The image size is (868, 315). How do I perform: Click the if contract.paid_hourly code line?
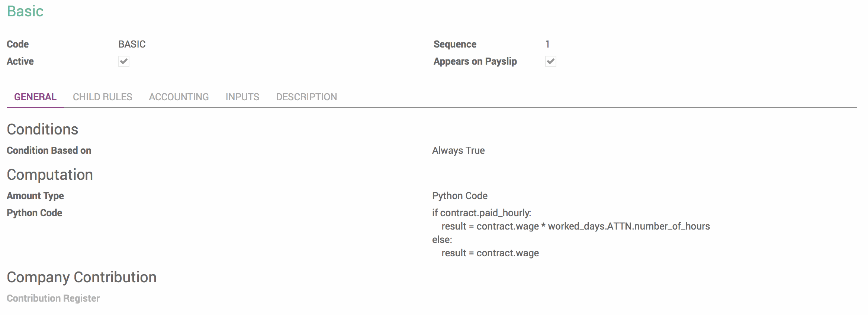482,213
